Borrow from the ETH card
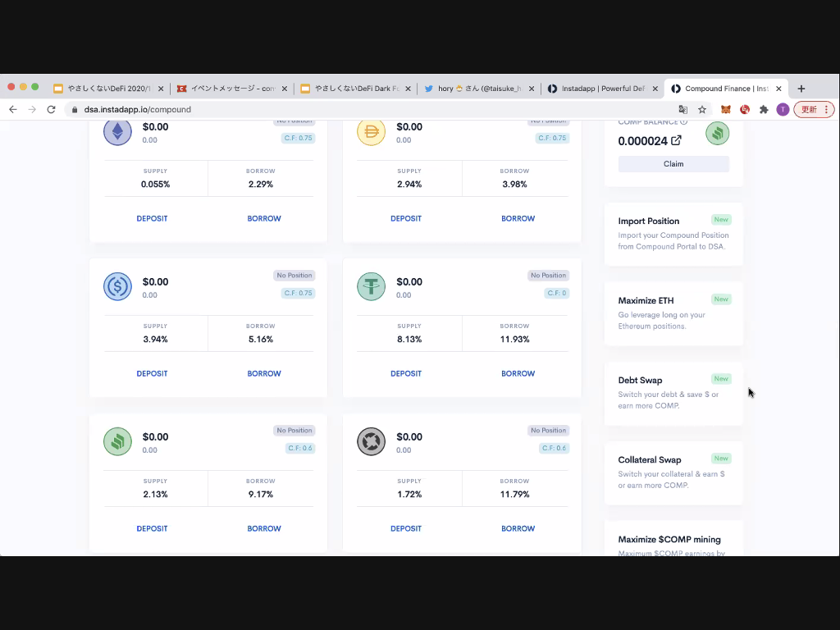The height and width of the screenshot is (630, 840). [x=264, y=218]
